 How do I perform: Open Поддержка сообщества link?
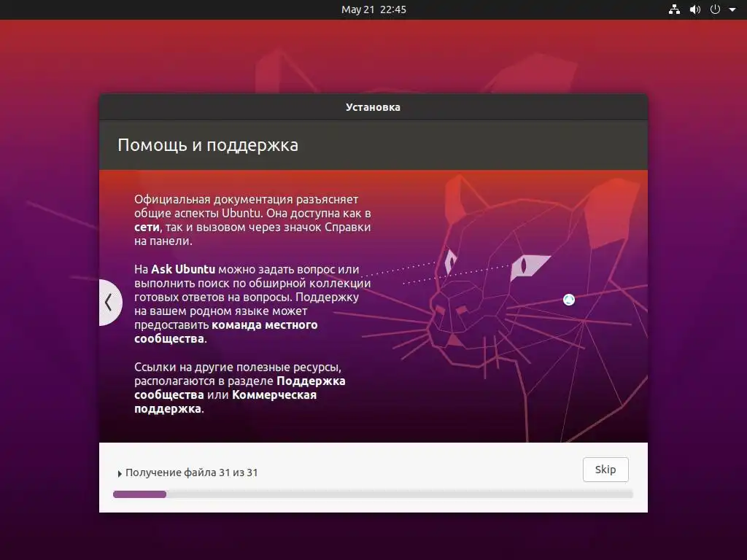239,388
